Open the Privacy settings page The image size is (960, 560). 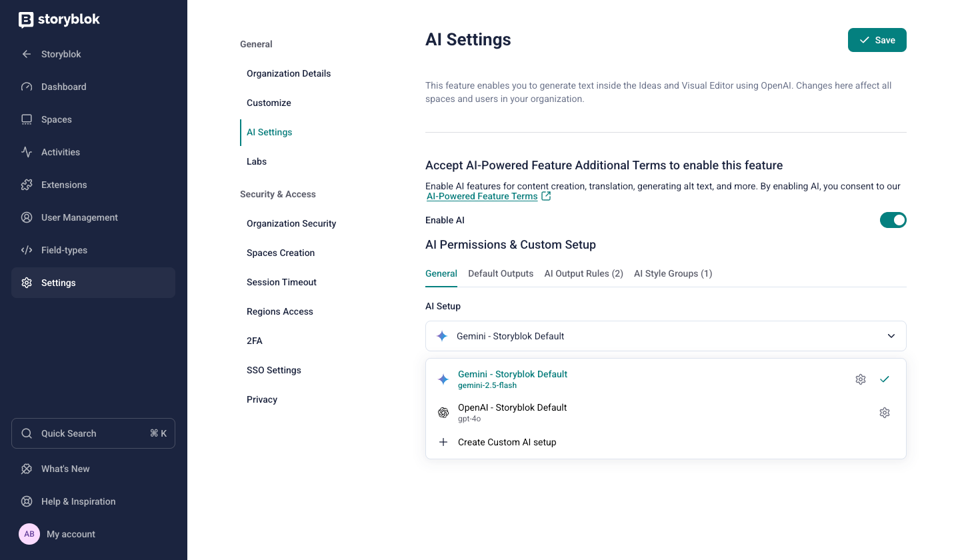point(262,399)
